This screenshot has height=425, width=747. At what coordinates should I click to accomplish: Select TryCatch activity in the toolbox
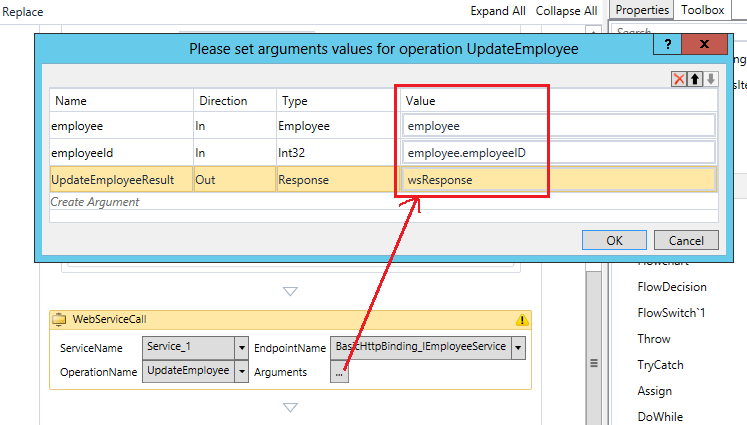coord(657,365)
